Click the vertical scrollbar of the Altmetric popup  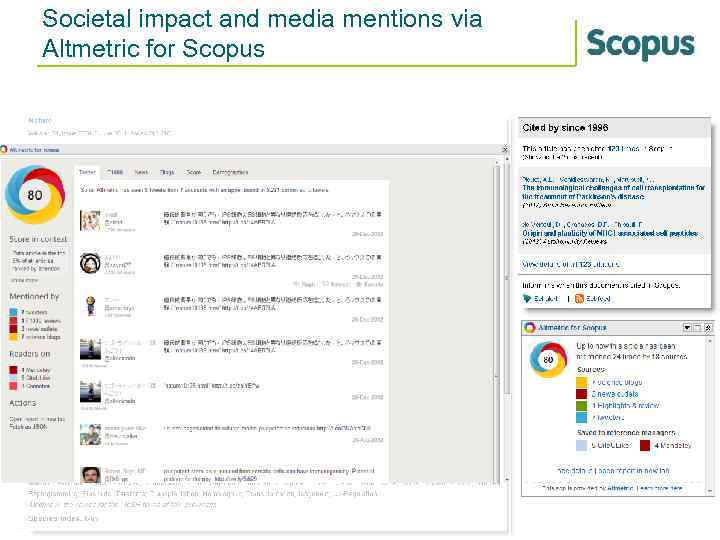pos(496,320)
